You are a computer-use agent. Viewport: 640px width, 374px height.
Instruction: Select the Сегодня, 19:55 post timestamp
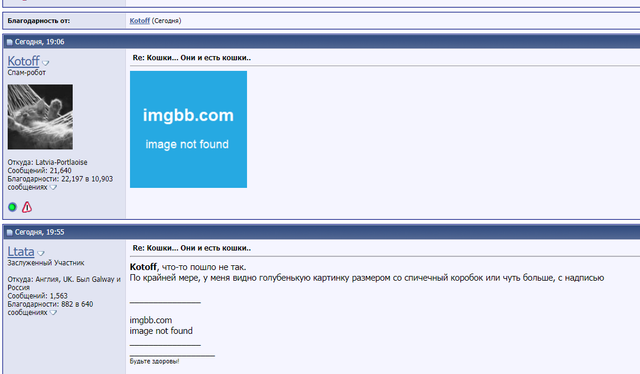(x=39, y=232)
